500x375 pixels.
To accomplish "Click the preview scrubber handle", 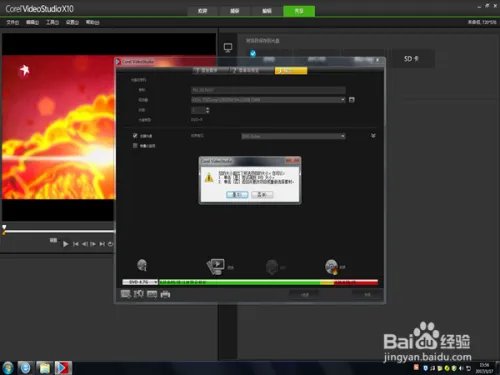I will 4,229.
